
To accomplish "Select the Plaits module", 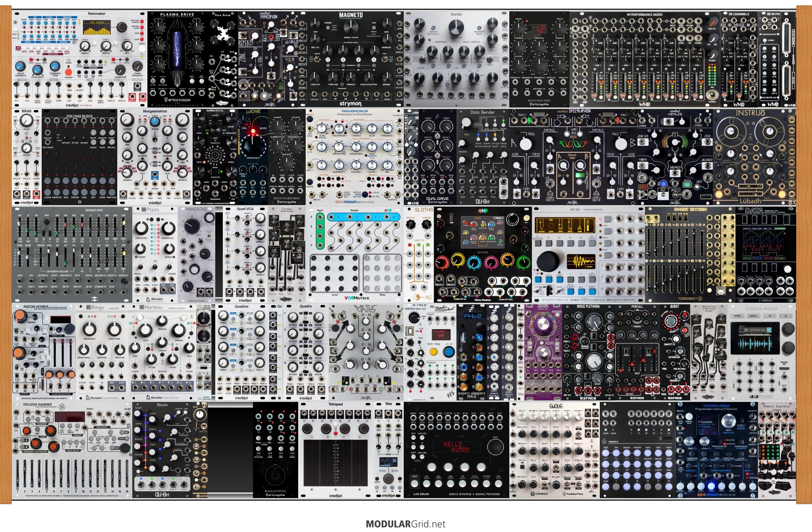I will pos(155,255).
